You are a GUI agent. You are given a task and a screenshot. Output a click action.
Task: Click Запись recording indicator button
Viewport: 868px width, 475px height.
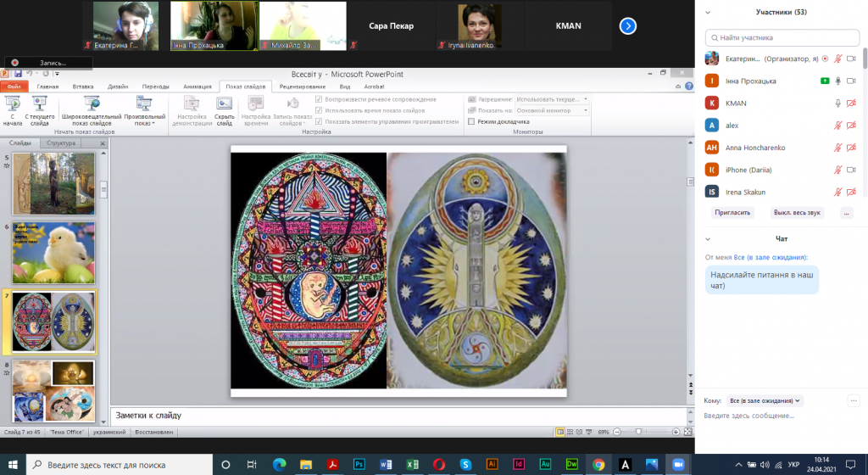pyautogui.click(x=47, y=63)
